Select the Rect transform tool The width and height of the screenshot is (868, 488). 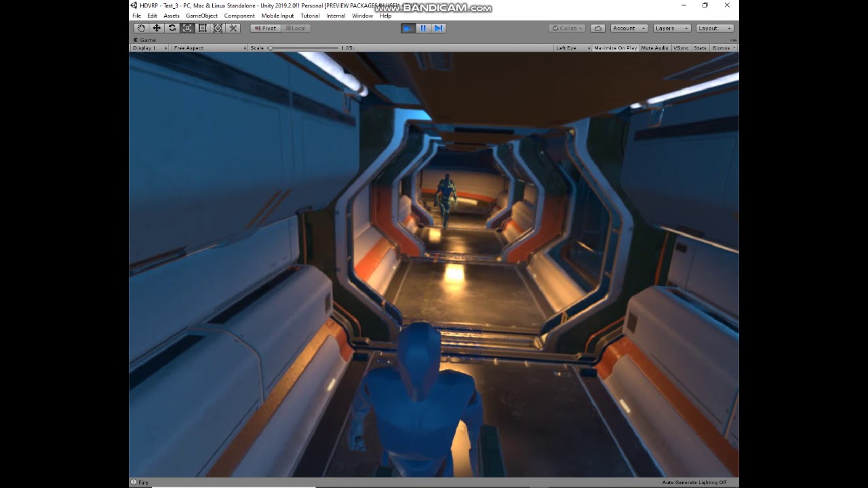coord(203,28)
